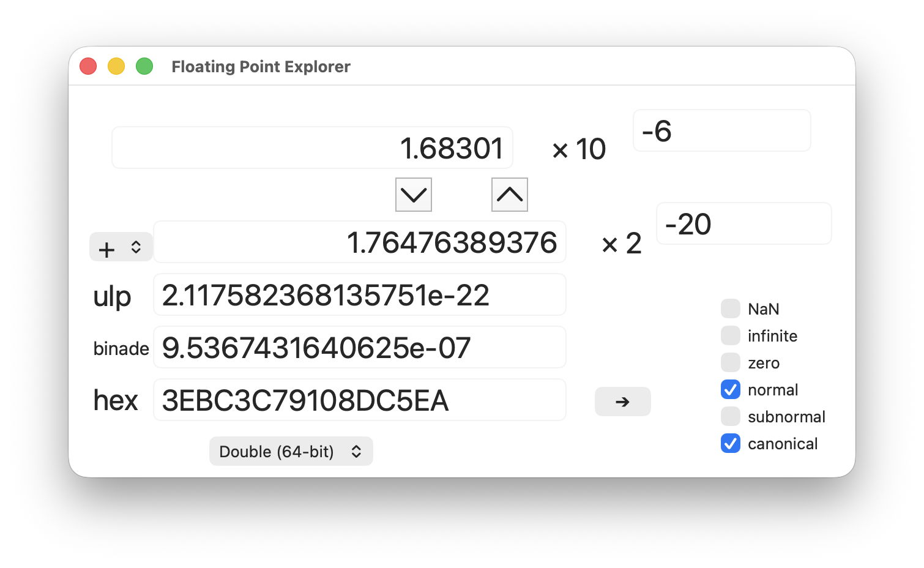
Task: Click the hex field 3EBC3C79108DC5EA
Action: [360, 400]
